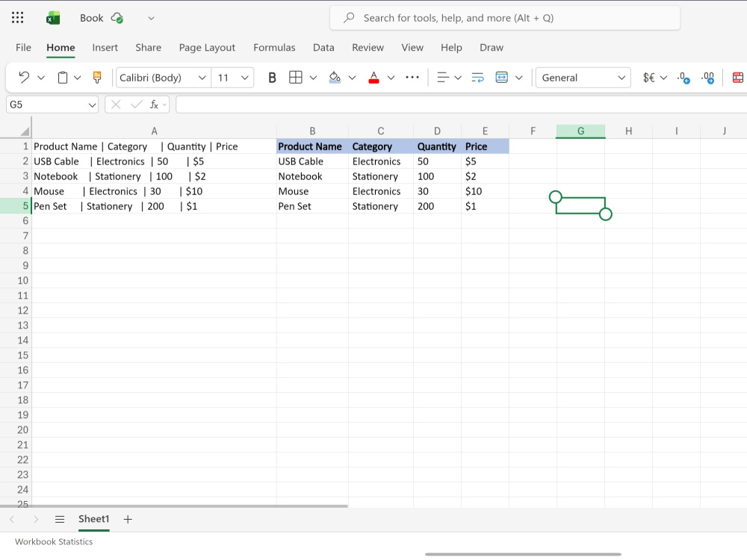This screenshot has width=747, height=560.
Task: Select all cells corner triangle
Action: [25, 131]
